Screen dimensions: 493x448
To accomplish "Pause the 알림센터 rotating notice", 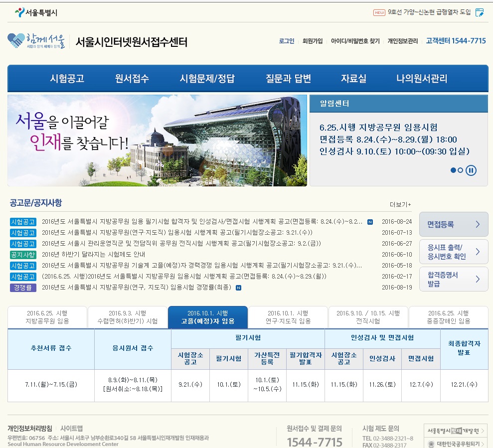I will click(x=471, y=170).
